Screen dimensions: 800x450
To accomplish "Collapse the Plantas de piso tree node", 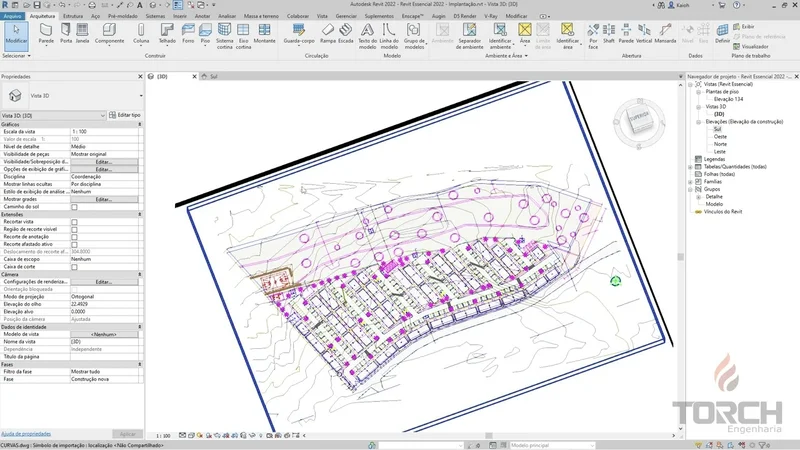I will point(699,92).
